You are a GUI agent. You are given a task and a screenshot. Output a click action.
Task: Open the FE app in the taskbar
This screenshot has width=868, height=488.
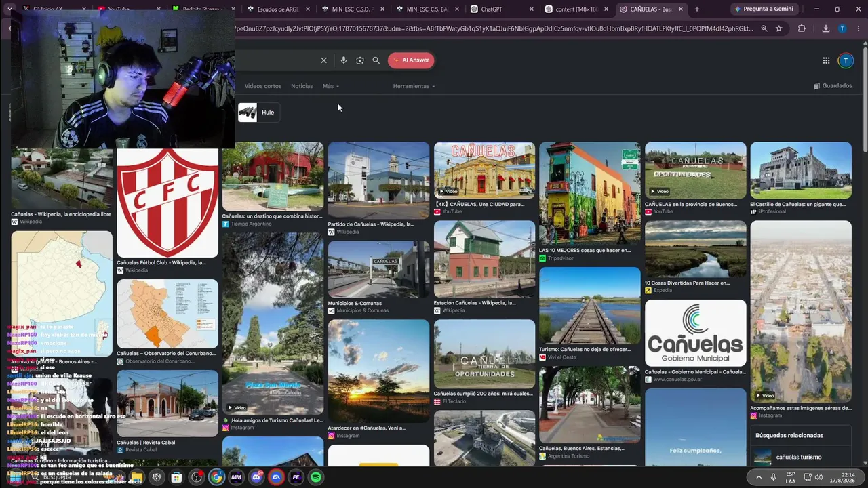296,477
